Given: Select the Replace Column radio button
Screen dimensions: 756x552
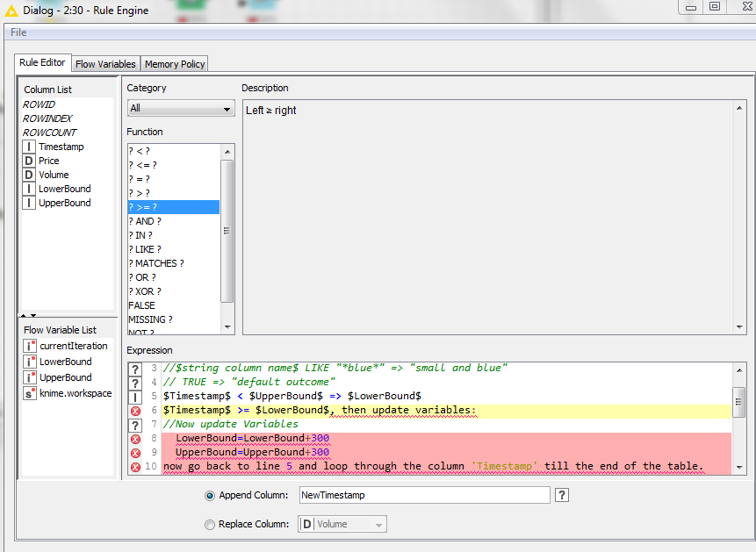Looking at the screenshot, I should click(210, 525).
